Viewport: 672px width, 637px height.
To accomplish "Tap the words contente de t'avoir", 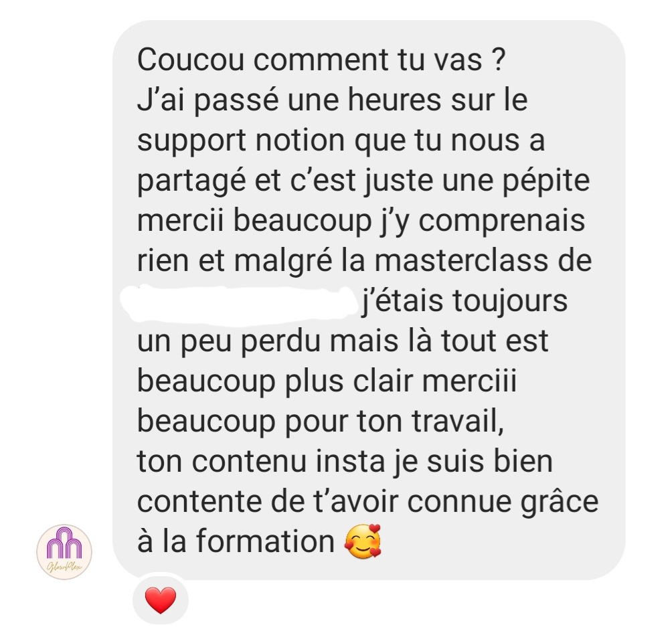I will point(268,502).
